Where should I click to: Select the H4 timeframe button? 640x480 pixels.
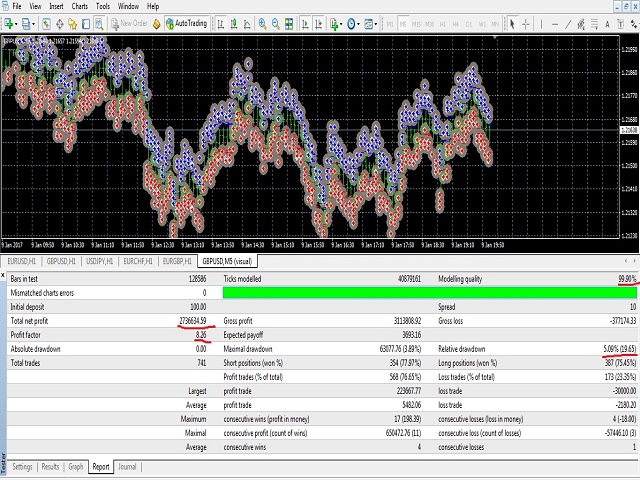(x=456, y=24)
